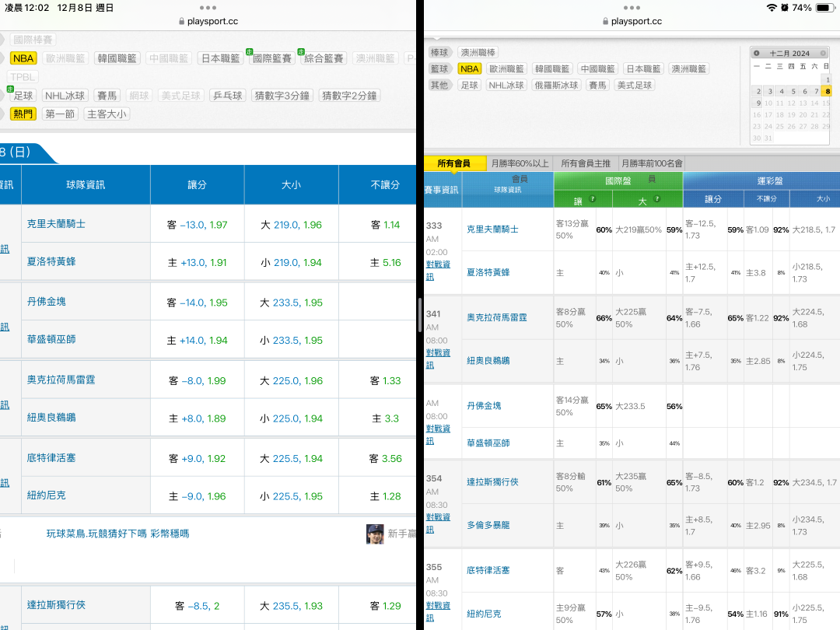This screenshot has height=630, width=840.
Task: Select the "小 225.5, 1.95" under cell
Action: tap(292, 496)
